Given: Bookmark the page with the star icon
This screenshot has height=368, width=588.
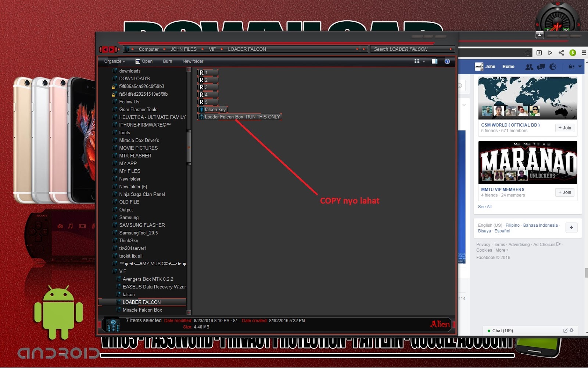Looking at the screenshot, I should pos(528,53).
